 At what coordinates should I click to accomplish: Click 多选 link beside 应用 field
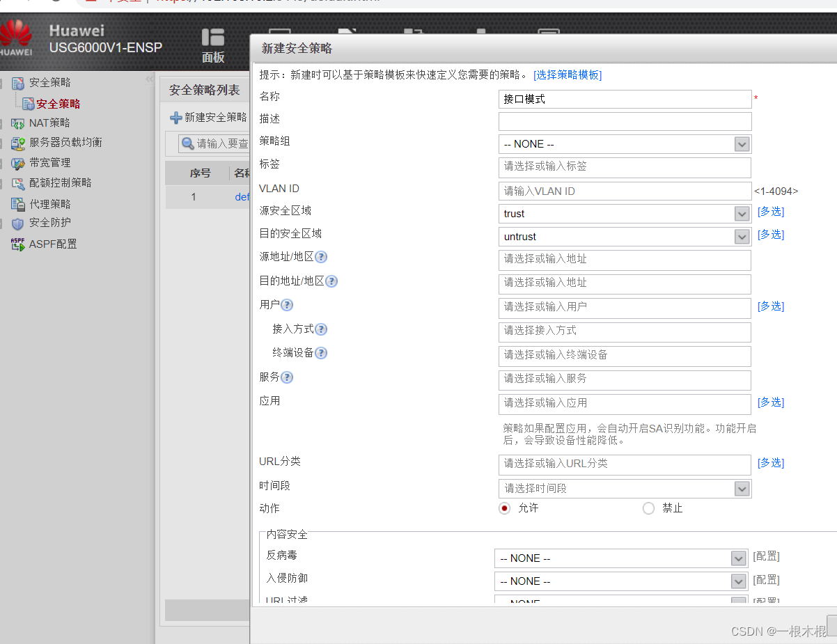click(x=771, y=402)
